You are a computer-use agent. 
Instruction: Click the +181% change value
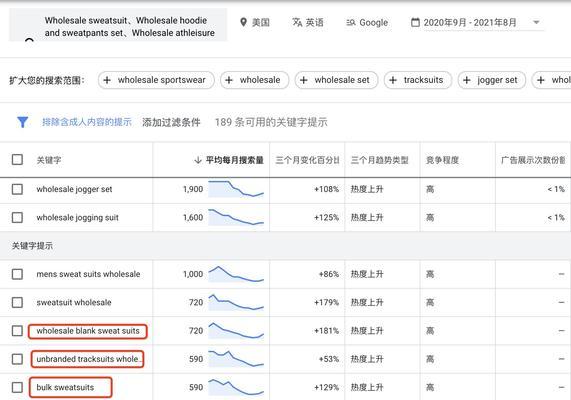[327, 331]
